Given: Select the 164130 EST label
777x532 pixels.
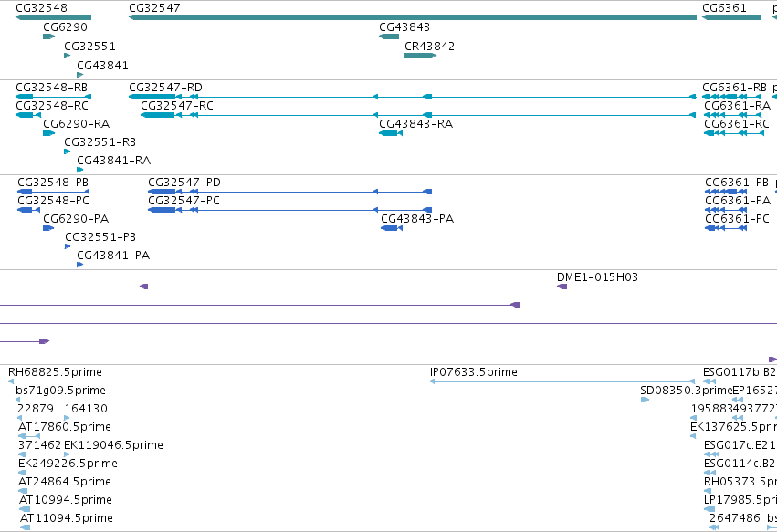Looking at the screenshot, I should [86, 409].
